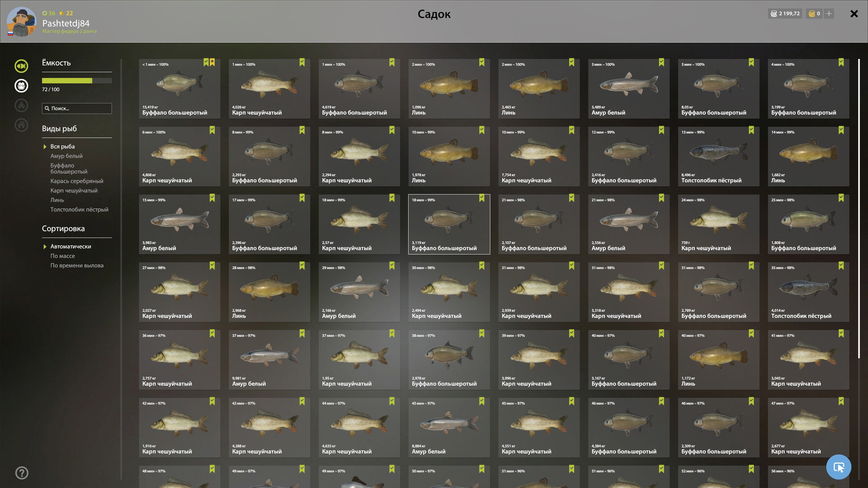Open the second sidebar icon below the fish
Image resolution: width=868 pixels, height=488 pixels.
pyautogui.click(x=21, y=86)
